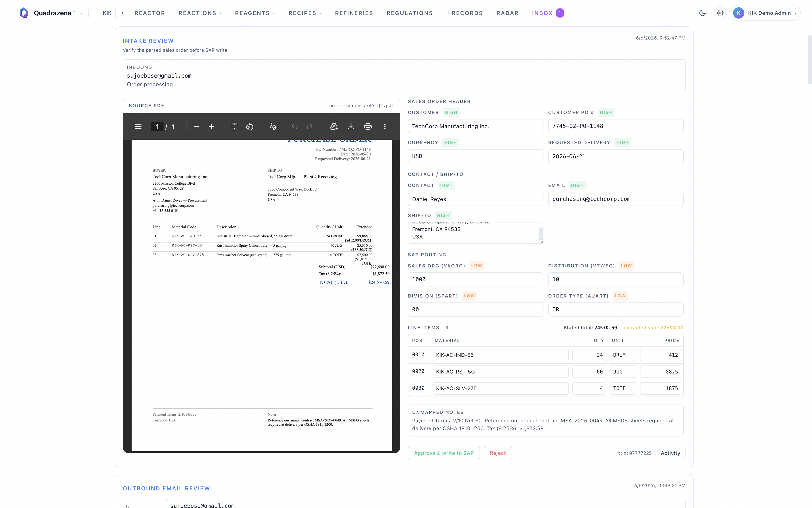Open PDF viewer sidebar menu icon
This screenshot has height=508, width=812.
click(x=138, y=127)
